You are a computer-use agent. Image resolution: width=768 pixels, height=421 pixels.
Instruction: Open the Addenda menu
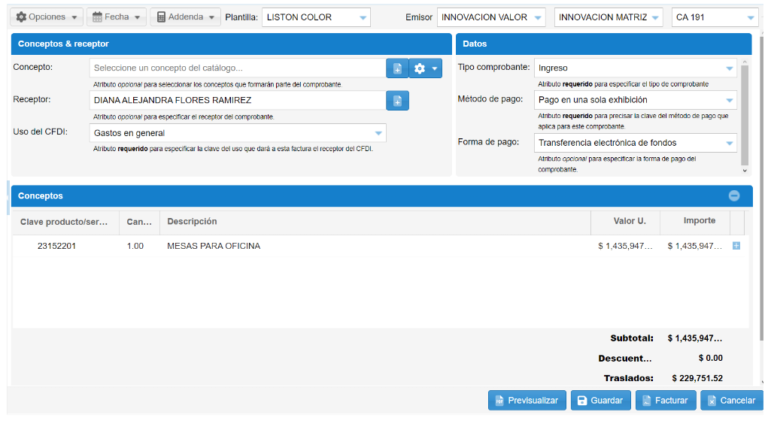pyautogui.click(x=185, y=18)
